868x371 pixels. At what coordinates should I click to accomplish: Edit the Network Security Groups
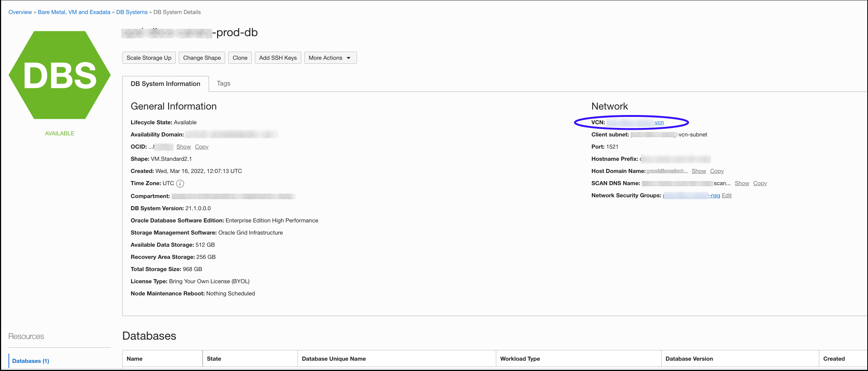pyautogui.click(x=726, y=195)
